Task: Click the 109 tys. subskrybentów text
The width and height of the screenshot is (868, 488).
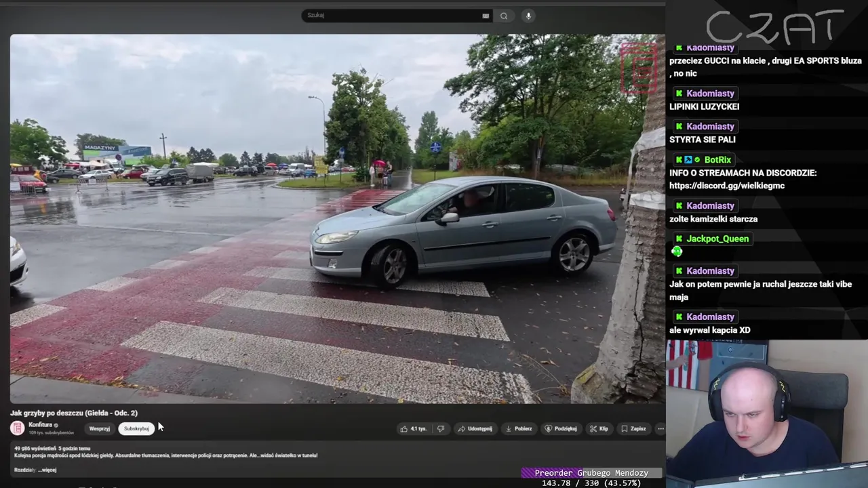Action: [x=51, y=433]
